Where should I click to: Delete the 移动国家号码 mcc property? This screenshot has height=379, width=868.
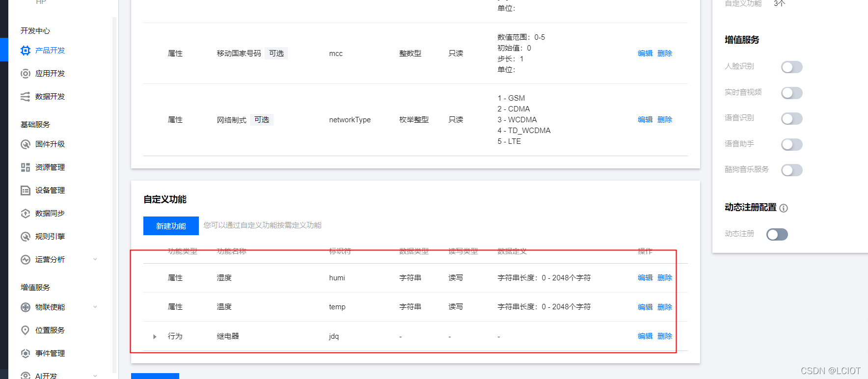click(x=665, y=54)
